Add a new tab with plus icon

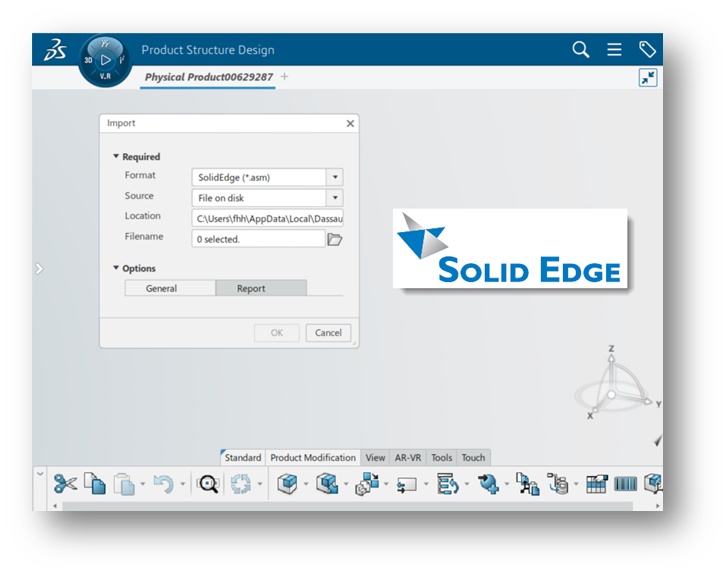284,77
